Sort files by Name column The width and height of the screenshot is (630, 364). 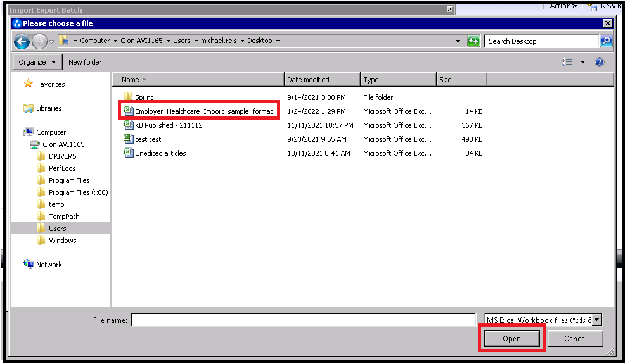point(198,80)
